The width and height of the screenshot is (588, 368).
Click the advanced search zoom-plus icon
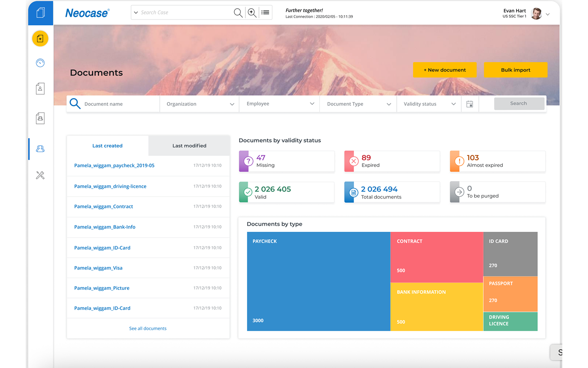coord(252,13)
